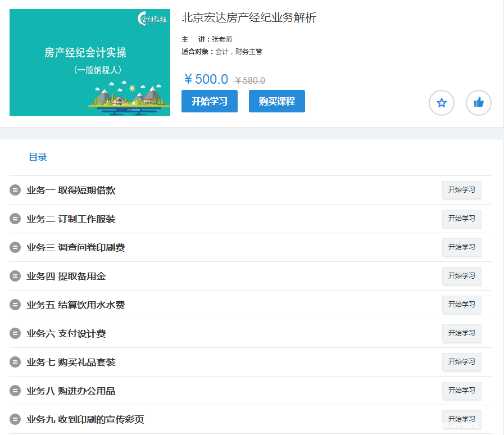The width and height of the screenshot is (504, 435).
Task: Start learning 业务六 支付设计费
Action: 461,333
